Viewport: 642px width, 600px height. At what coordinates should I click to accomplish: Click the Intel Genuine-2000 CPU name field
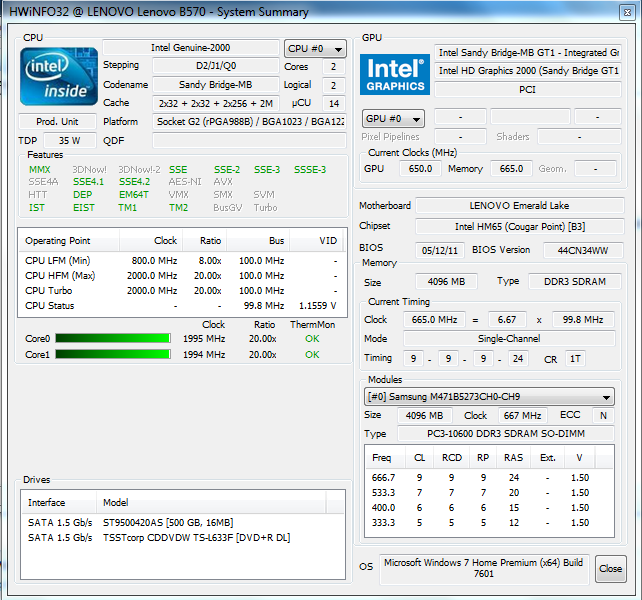(191, 47)
